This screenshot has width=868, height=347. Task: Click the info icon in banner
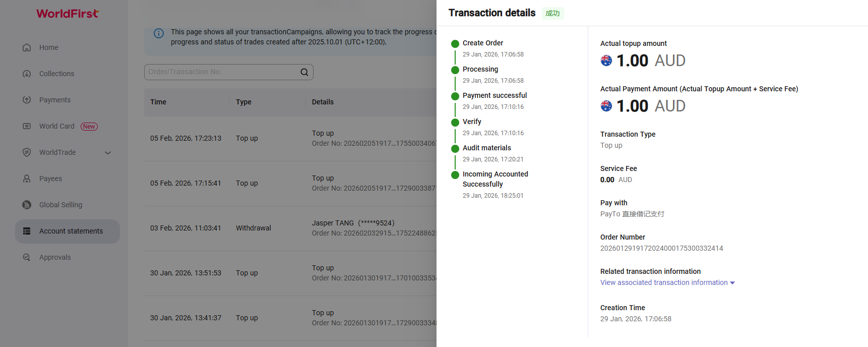159,33
